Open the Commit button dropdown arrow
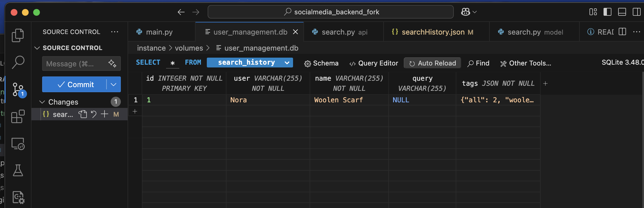The width and height of the screenshot is (644, 208). (114, 84)
